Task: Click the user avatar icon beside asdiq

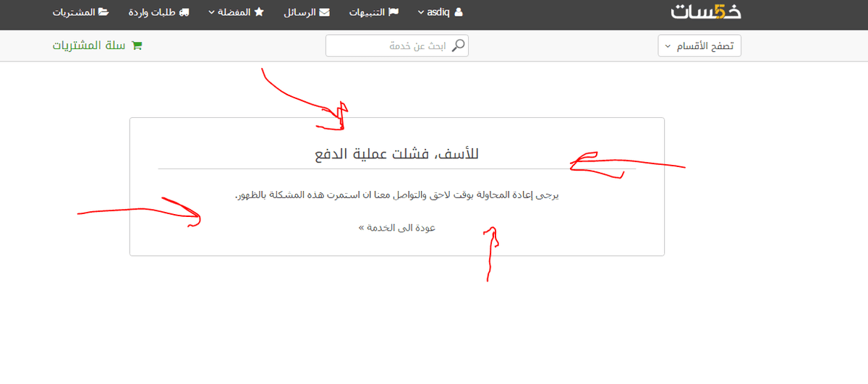Action: coord(457,12)
